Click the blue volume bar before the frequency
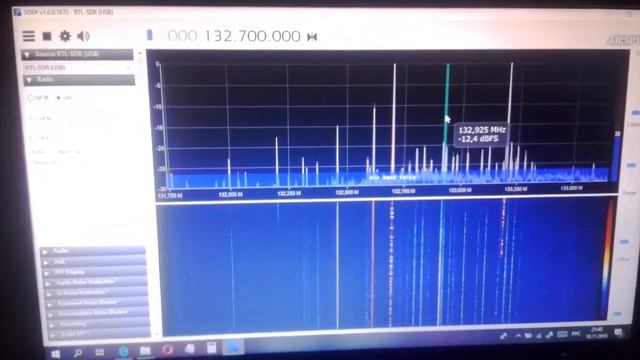 click(x=150, y=35)
